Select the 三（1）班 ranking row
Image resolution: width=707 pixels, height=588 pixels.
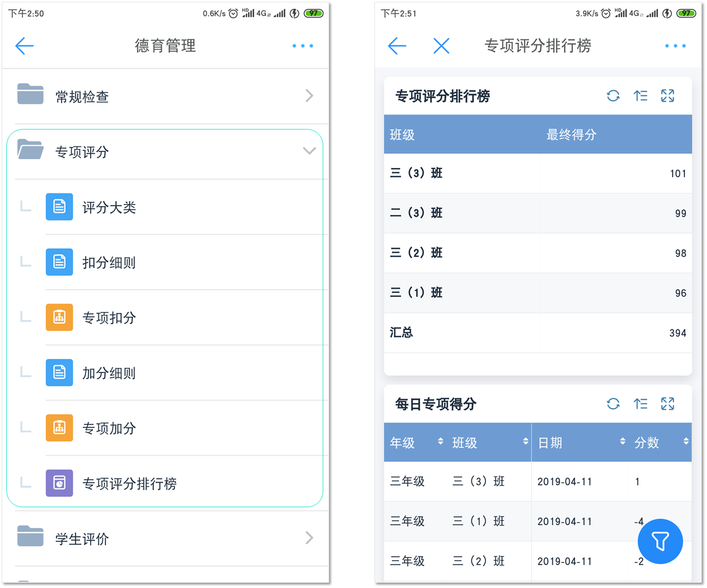pos(538,293)
